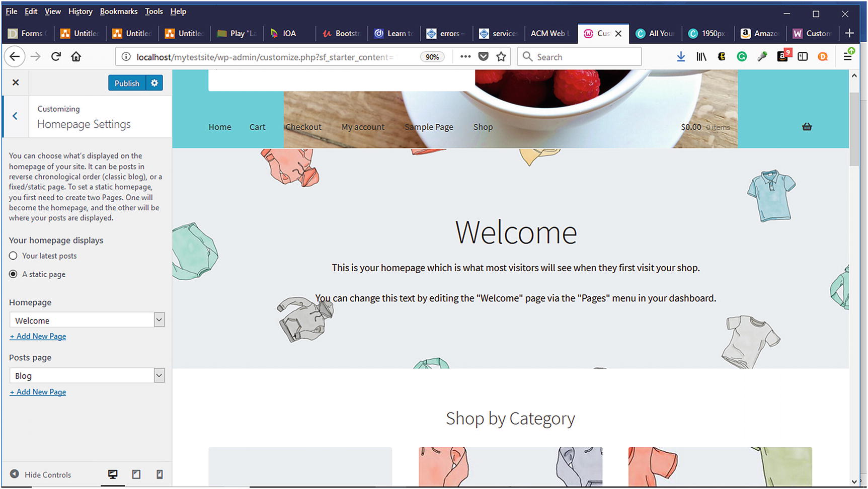Image resolution: width=868 pixels, height=489 pixels.
Task: Close the WordPress Customizer with the X
Action: coord(16,83)
